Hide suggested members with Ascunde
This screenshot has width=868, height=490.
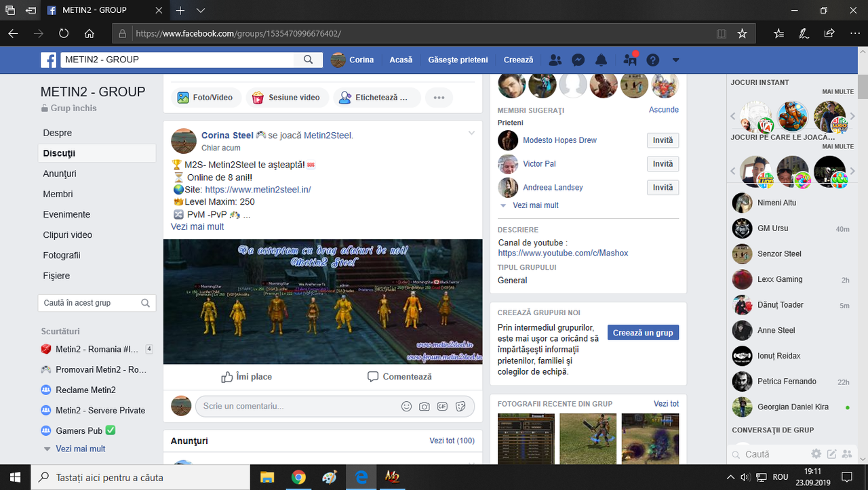pyautogui.click(x=664, y=109)
